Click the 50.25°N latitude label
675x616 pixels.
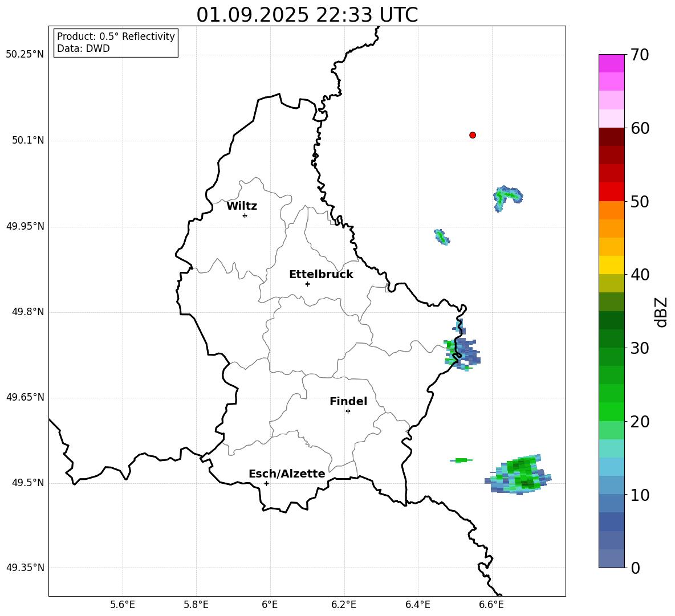[x=25, y=55]
